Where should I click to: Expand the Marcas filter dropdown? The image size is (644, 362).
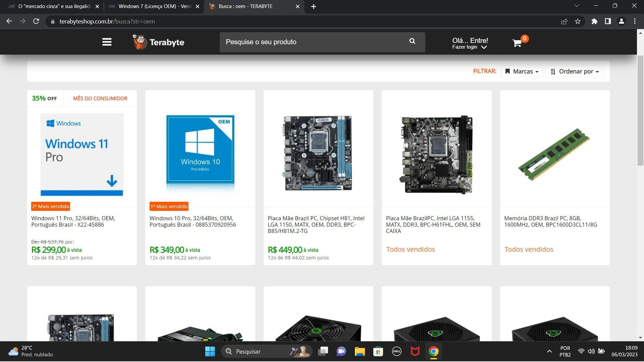[x=522, y=71]
